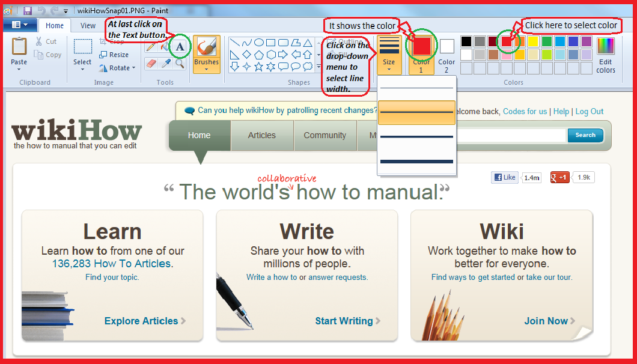Pick lavender in the second palette row

tap(587, 55)
